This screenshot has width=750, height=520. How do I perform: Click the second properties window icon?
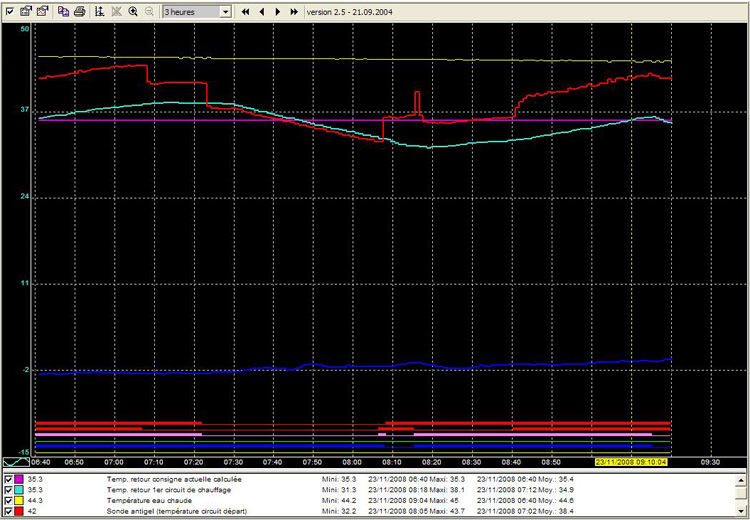point(42,11)
